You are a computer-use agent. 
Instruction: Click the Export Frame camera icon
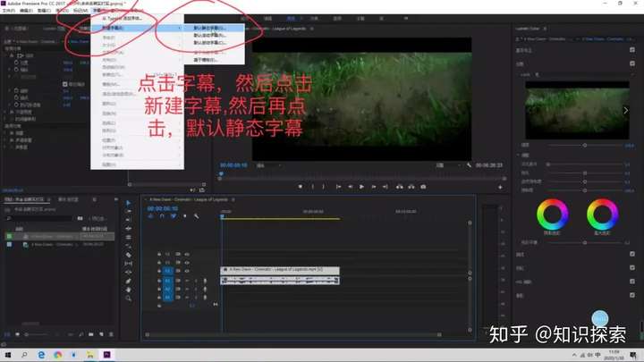coord(423,187)
